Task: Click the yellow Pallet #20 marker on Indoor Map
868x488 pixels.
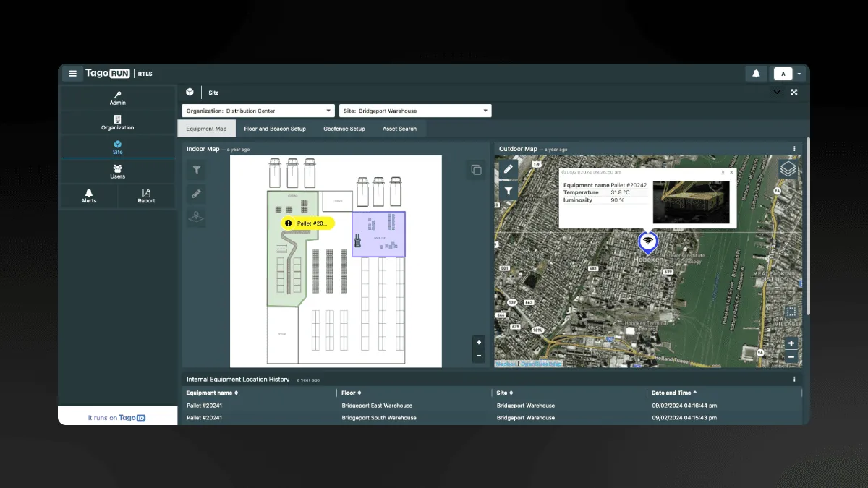Action: (307, 223)
